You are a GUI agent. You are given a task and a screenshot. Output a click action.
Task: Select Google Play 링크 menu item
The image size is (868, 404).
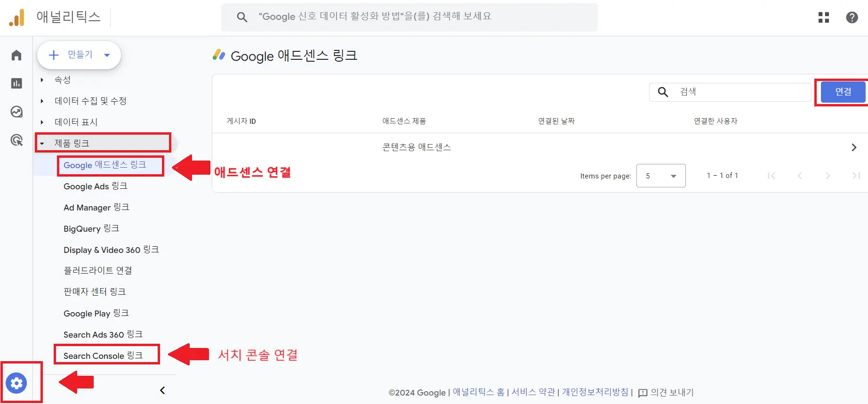click(96, 313)
